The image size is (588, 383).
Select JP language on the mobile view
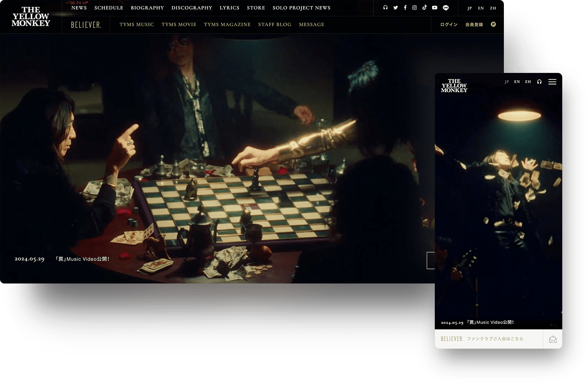(507, 81)
